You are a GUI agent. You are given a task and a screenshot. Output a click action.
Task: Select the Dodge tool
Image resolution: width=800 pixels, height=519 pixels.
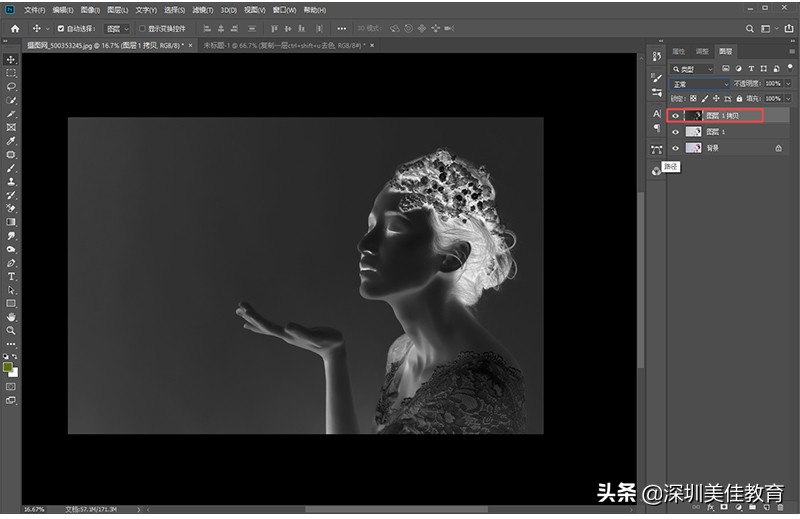[11, 249]
